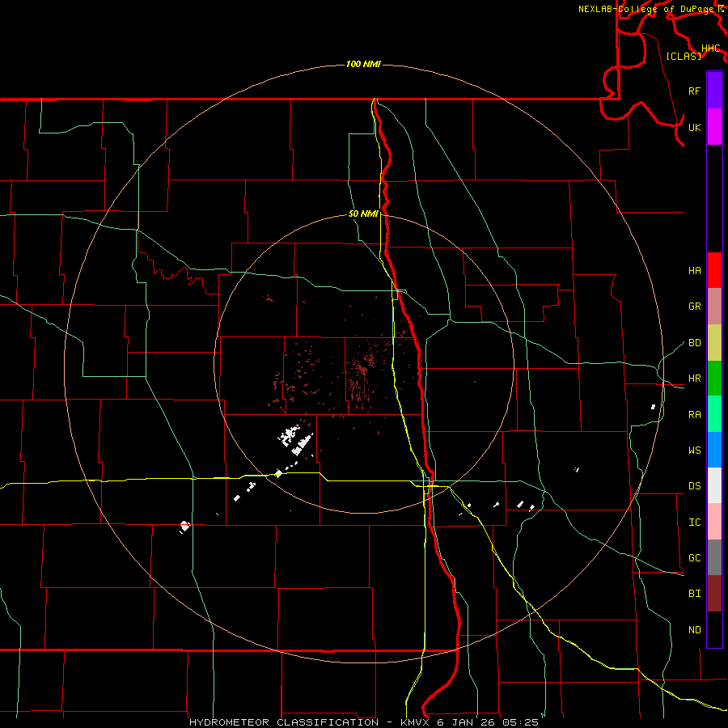The width and height of the screenshot is (728, 728).
Task: Click the DS legend label
Action: point(694,486)
